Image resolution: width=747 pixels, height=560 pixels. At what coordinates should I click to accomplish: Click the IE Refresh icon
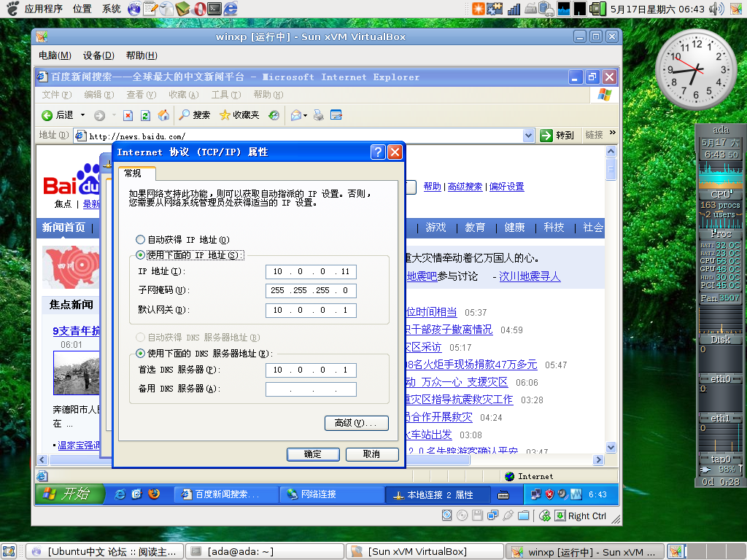click(145, 115)
